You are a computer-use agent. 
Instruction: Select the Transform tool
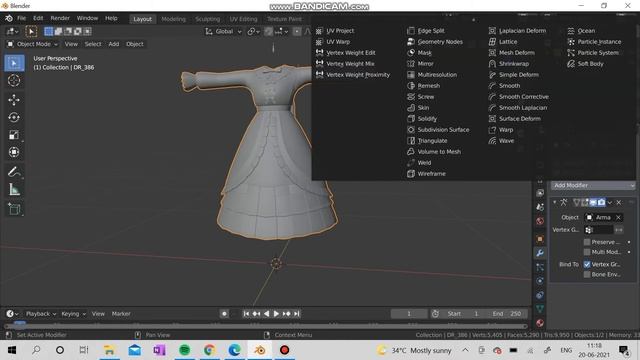coord(14,152)
